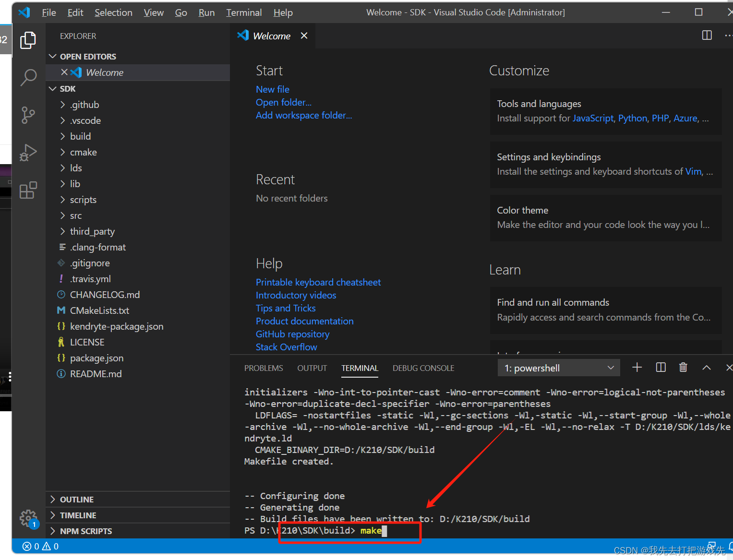Click the Python language link
Image resolution: width=733 pixels, height=560 pixels.
tap(633, 118)
